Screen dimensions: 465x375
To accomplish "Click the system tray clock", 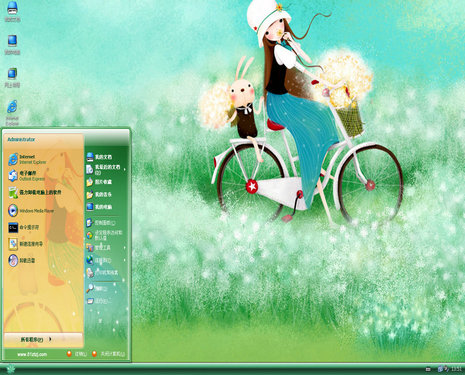I will pos(456,369).
